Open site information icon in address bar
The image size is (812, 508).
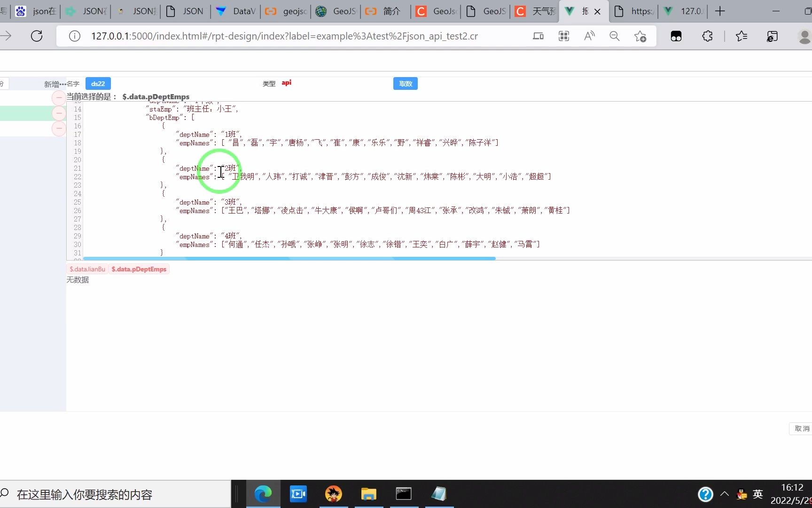point(74,36)
